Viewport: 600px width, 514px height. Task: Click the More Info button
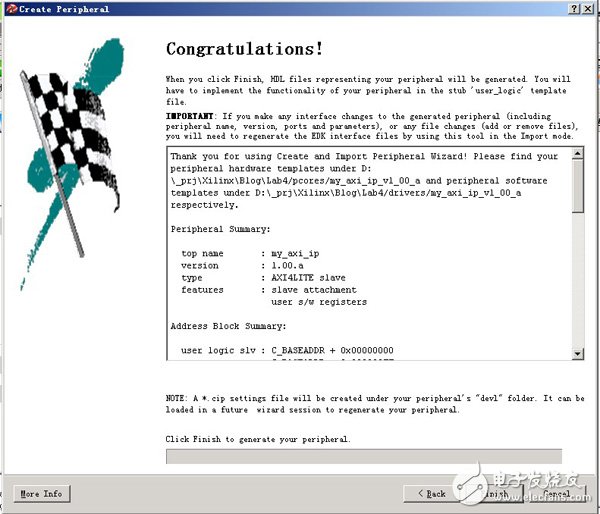(x=42, y=493)
